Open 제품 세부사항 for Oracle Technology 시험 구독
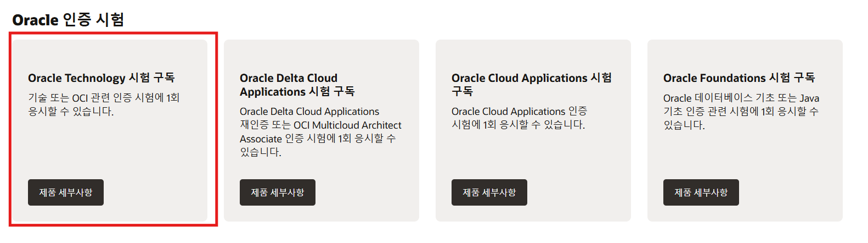868x243 pixels. pyautogui.click(x=66, y=192)
